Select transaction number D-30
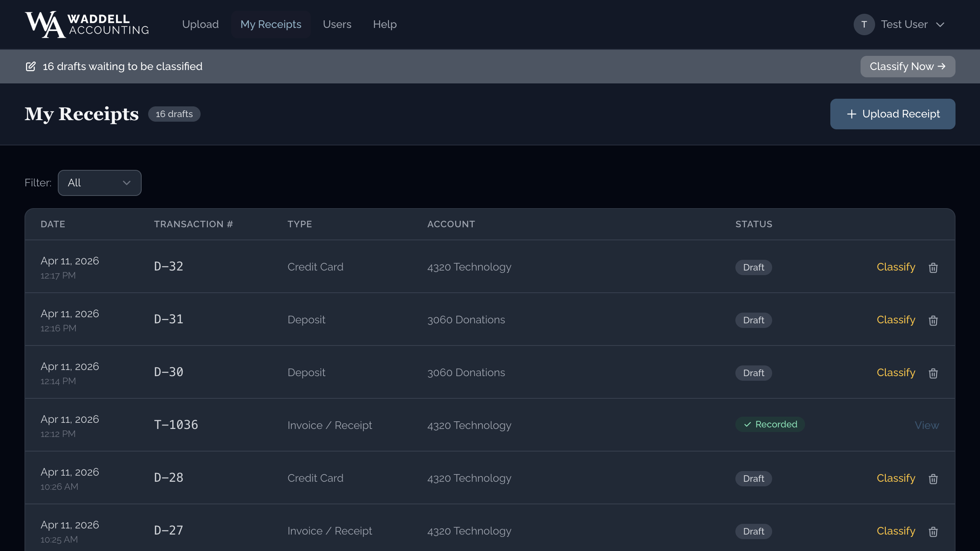The height and width of the screenshot is (551, 980). click(168, 372)
